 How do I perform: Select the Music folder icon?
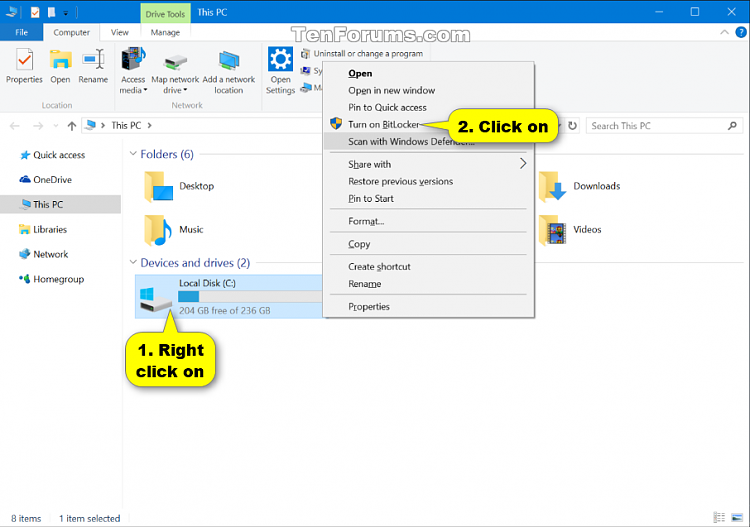click(x=158, y=230)
